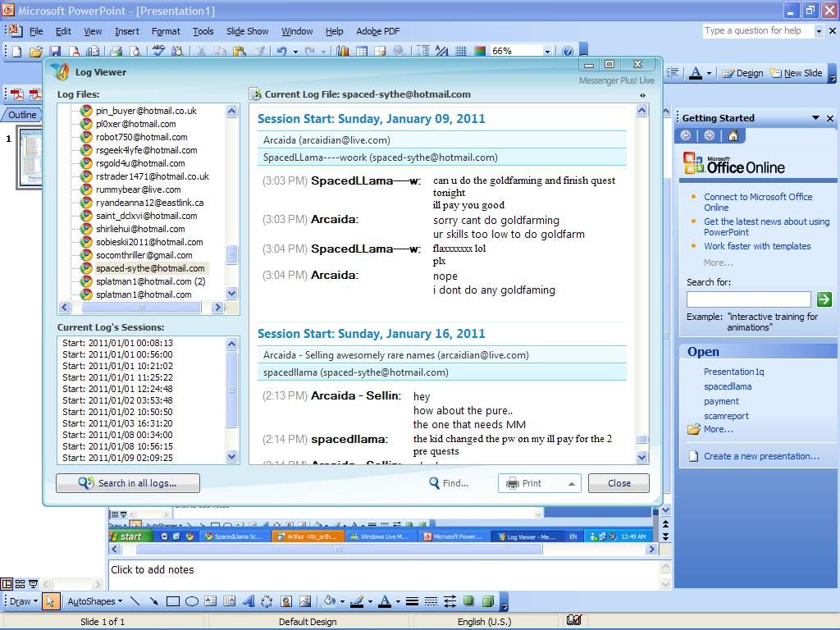840x630 pixels.
Task: Open the Zoom 66% dropdown
Action: coord(547,52)
